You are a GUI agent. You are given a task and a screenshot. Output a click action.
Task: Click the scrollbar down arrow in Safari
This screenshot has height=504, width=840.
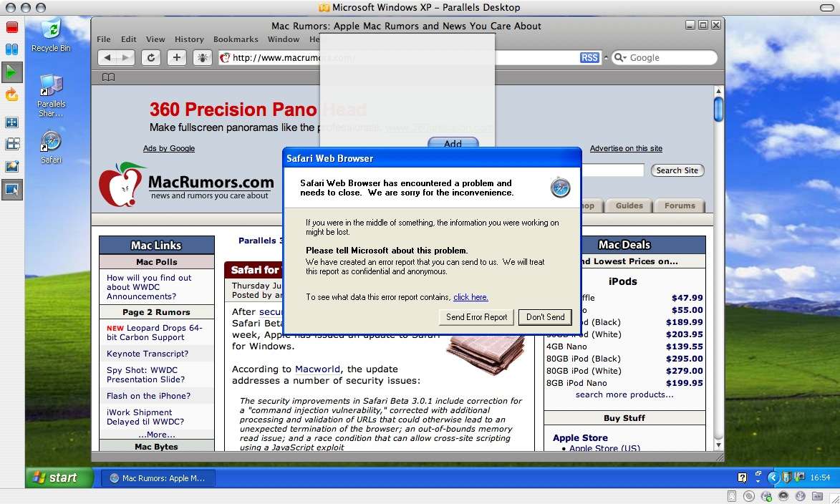pos(718,445)
